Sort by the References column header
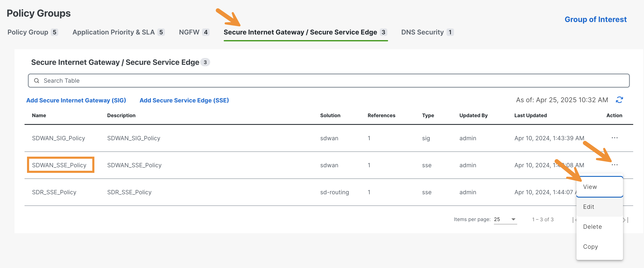This screenshot has height=268, width=644. pyautogui.click(x=381, y=115)
